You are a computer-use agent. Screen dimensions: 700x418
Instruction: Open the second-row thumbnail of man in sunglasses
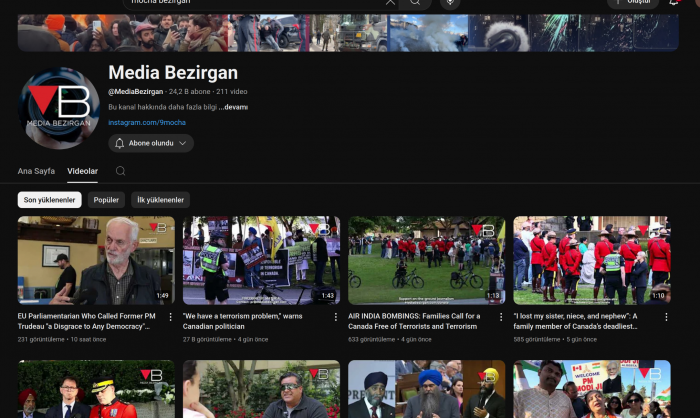pos(261,389)
